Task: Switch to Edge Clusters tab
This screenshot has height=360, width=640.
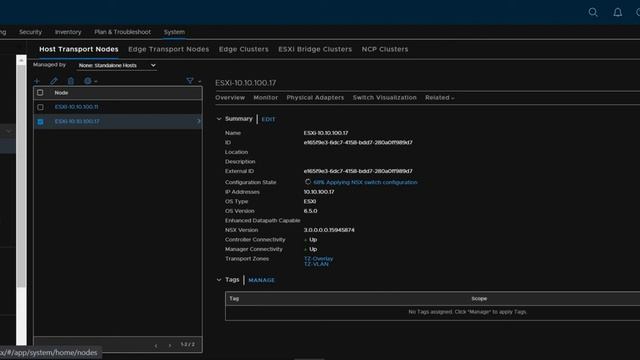Action: tap(244, 49)
